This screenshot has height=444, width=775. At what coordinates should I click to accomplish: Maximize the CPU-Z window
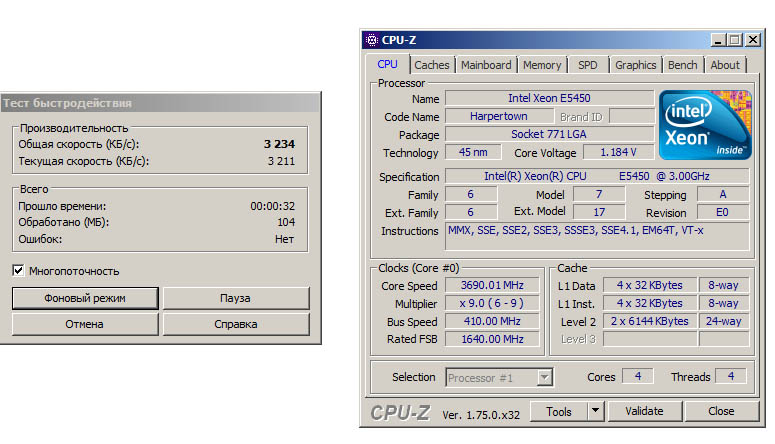(x=735, y=40)
